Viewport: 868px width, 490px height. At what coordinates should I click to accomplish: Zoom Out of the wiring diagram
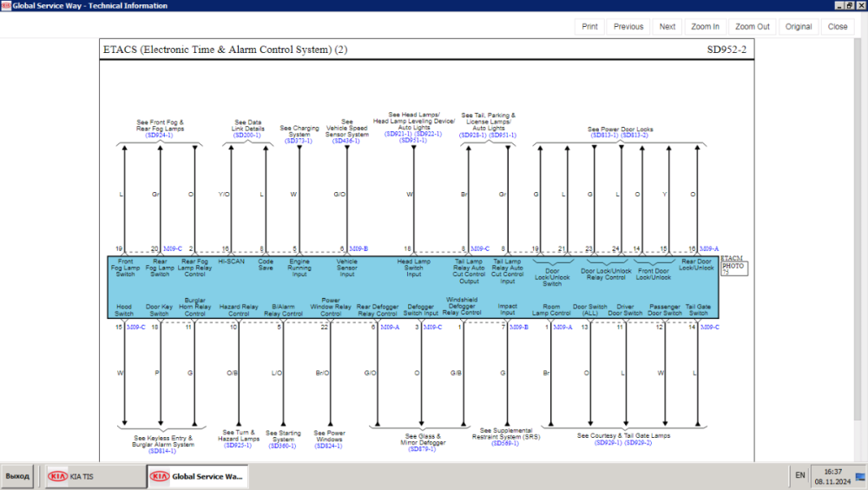coord(753,27)
